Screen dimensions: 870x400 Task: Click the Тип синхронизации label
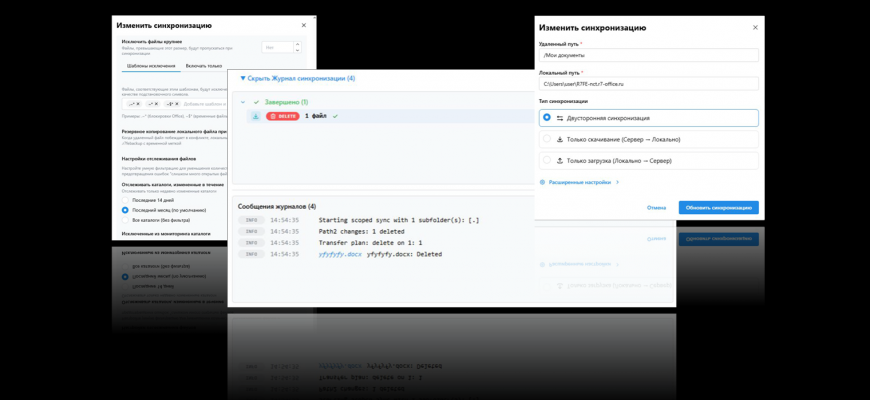563,102
